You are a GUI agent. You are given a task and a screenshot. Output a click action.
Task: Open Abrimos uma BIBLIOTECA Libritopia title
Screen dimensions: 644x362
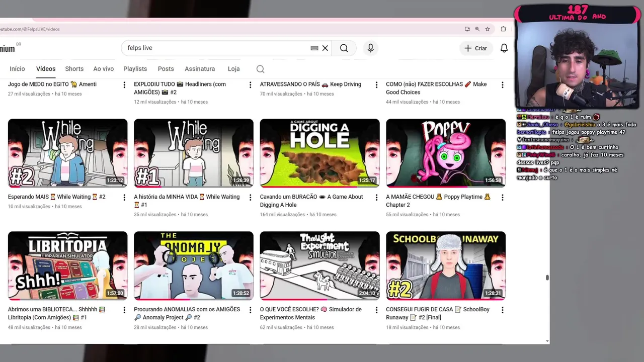[x=57, y=313]
